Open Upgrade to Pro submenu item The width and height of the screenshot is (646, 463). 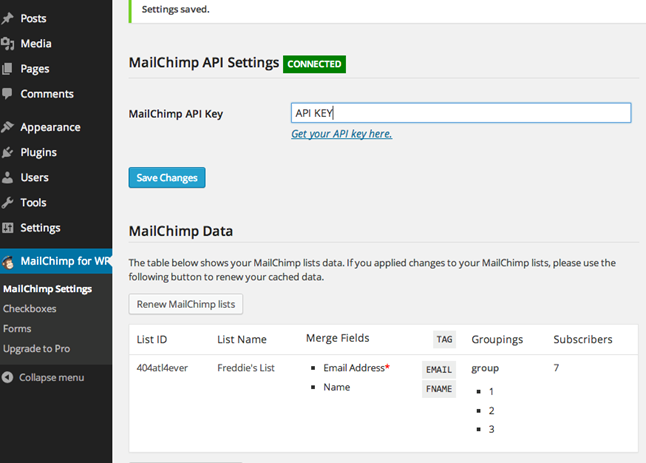click(37, 349)
